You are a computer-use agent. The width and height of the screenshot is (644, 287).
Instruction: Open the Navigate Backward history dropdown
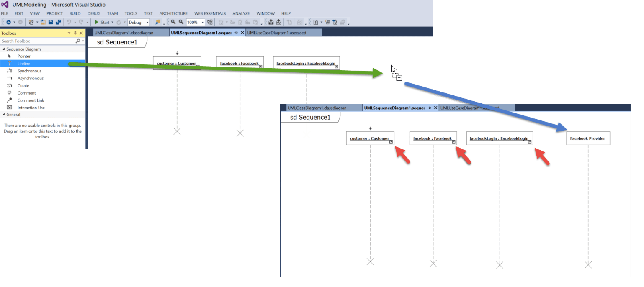14,22
